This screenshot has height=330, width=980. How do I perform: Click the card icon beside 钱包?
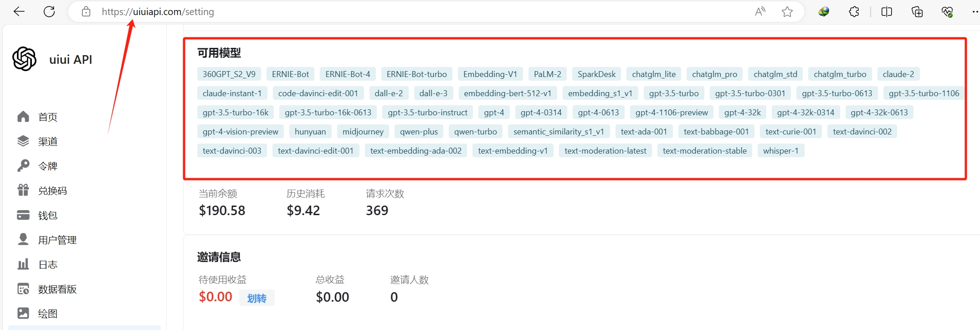(x=23, y=215)
